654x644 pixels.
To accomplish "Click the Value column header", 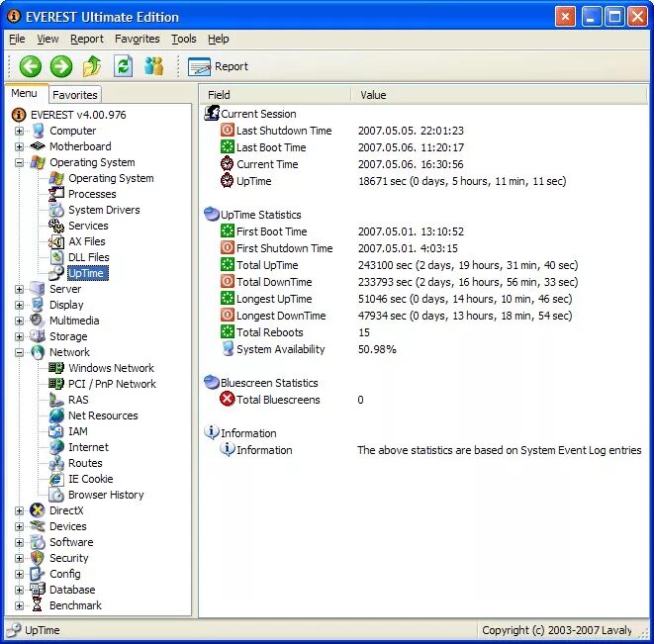I will [x=499, y=95].
